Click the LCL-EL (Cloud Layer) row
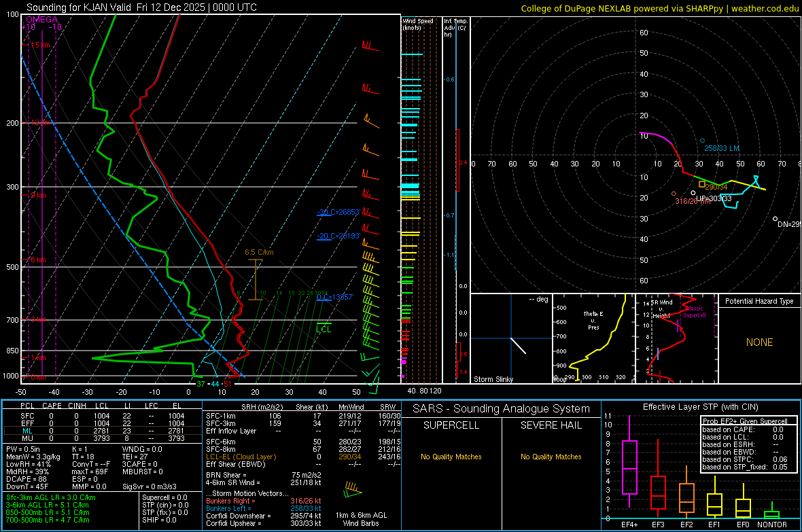The height and width of the screenshot is (532, 802). pyautogui.click(x=303, y=457)
